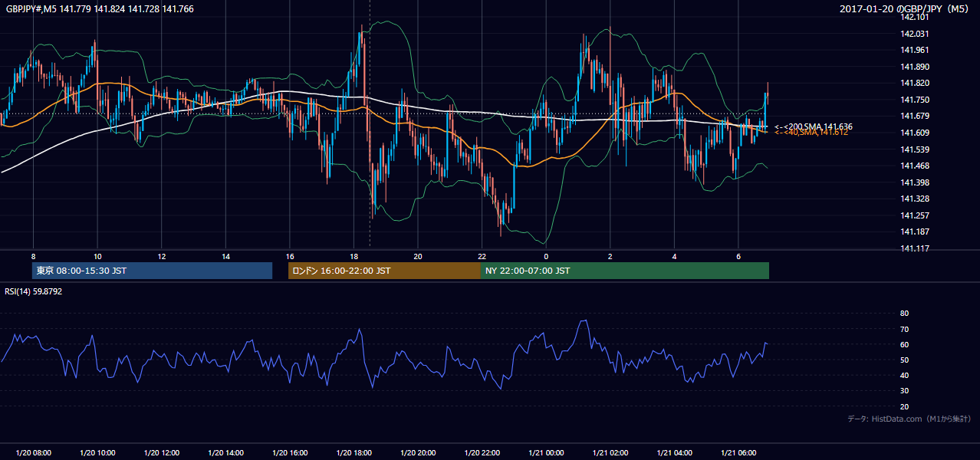
Task: Select the 東京 08:00-15:30 JST session bar
Action: [153, 271]
